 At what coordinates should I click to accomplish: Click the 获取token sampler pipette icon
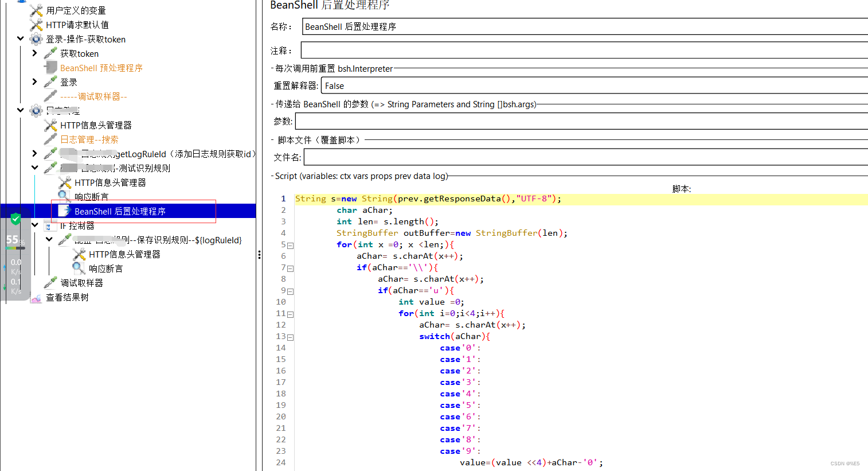[x=50, y=53]
